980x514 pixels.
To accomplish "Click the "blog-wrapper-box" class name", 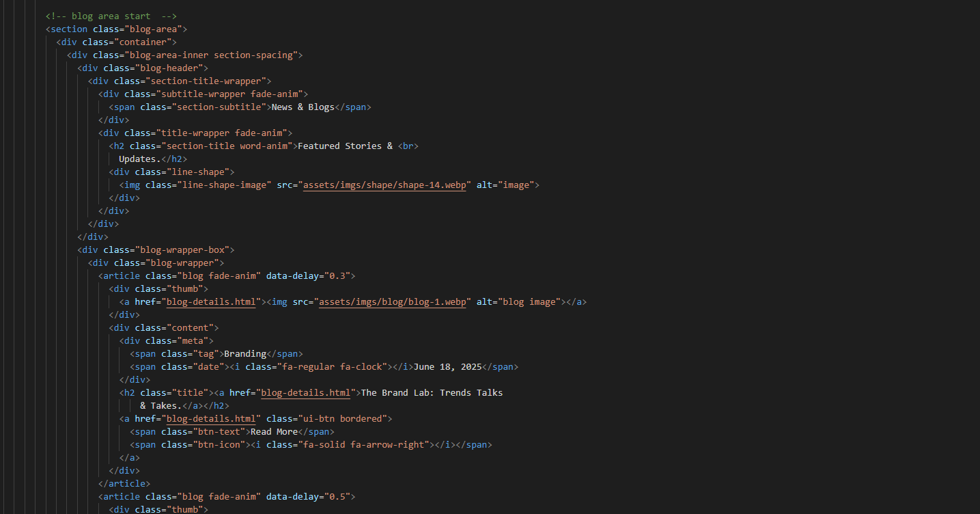I will coord(185,250).
